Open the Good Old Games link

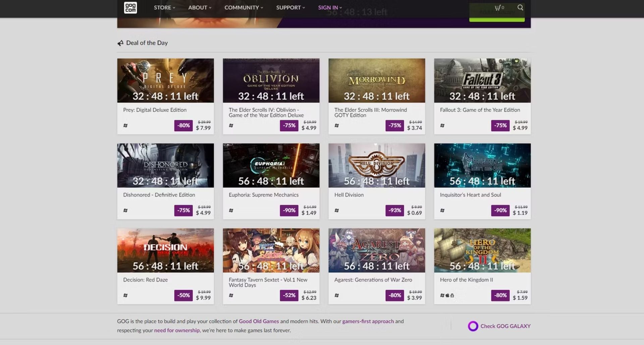[259, 321]
